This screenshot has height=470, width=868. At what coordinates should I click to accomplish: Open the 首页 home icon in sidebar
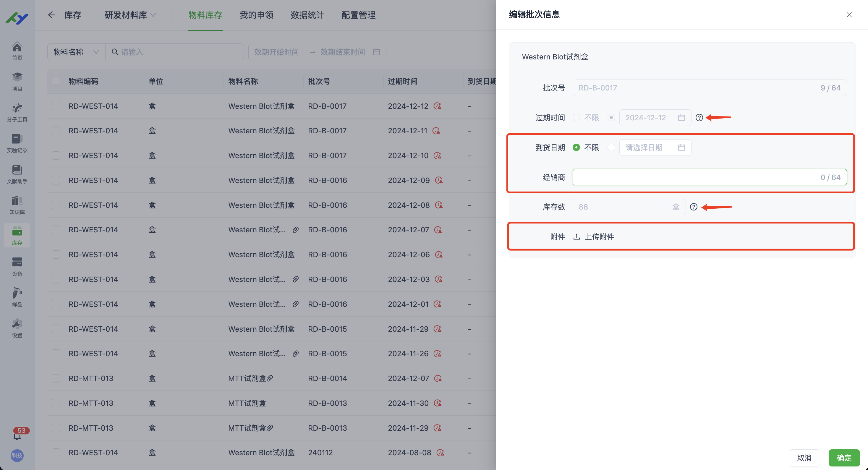coord(17,50)
